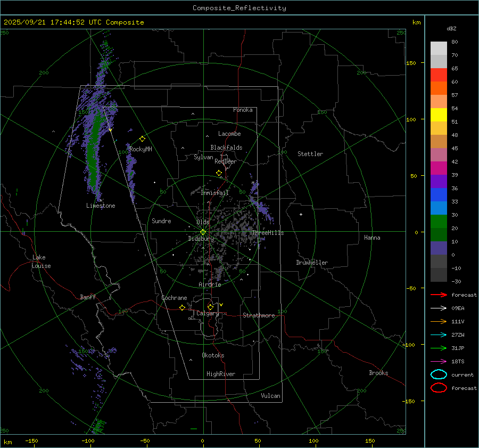
Task: Click the Calgary city label
Action: pos(207,314)
